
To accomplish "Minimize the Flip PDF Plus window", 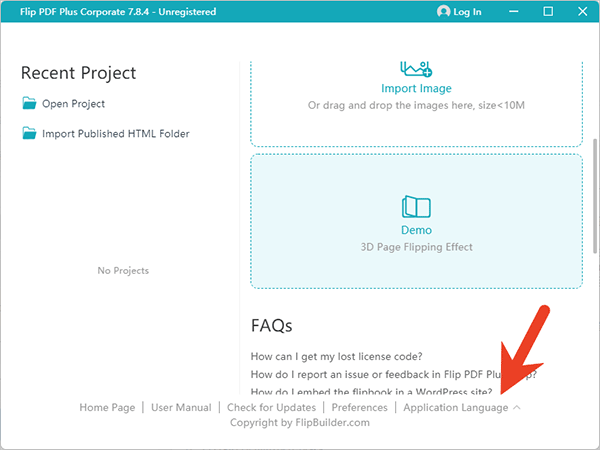I will click(514, 11).
